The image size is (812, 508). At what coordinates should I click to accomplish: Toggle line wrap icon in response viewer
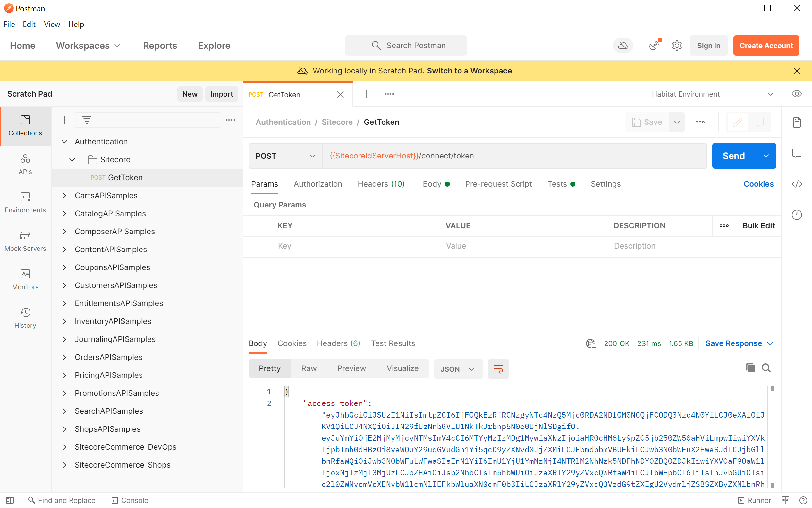498,369
